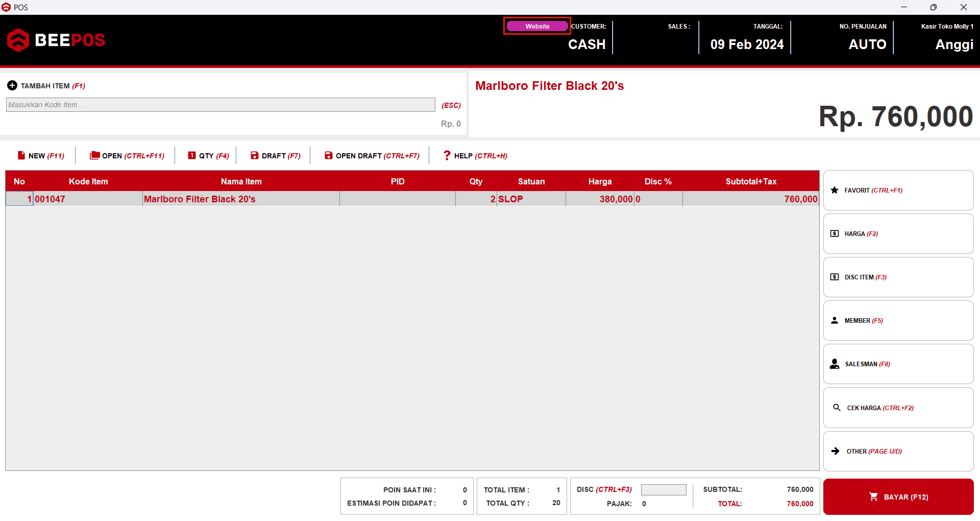Click the AUTO sales number value
Screen dimensions: 980x521
pyautogui.click(x=868, y=44)
